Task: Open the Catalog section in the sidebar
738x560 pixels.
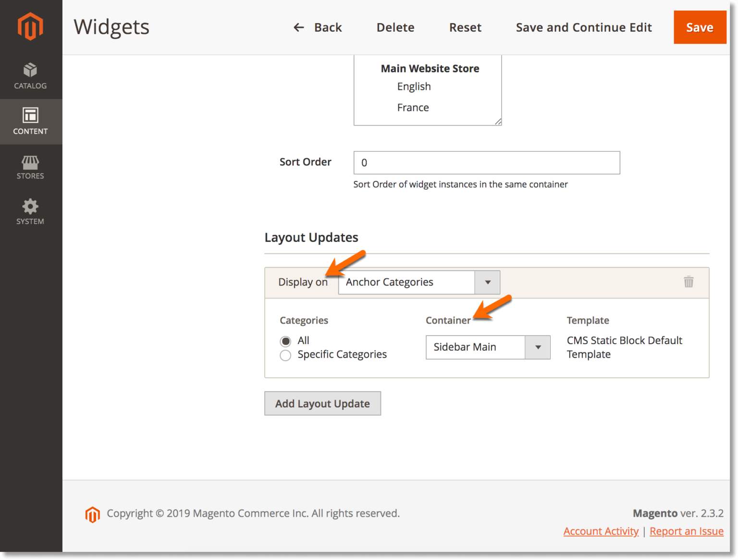Action: [x=30, y=76]
